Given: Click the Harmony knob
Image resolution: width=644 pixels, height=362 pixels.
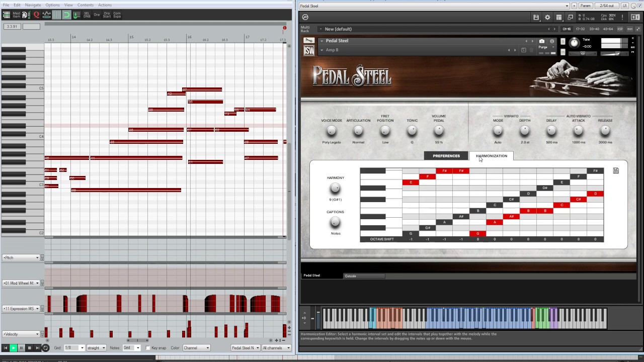Looking at the screenshot, I should point(335,189).
